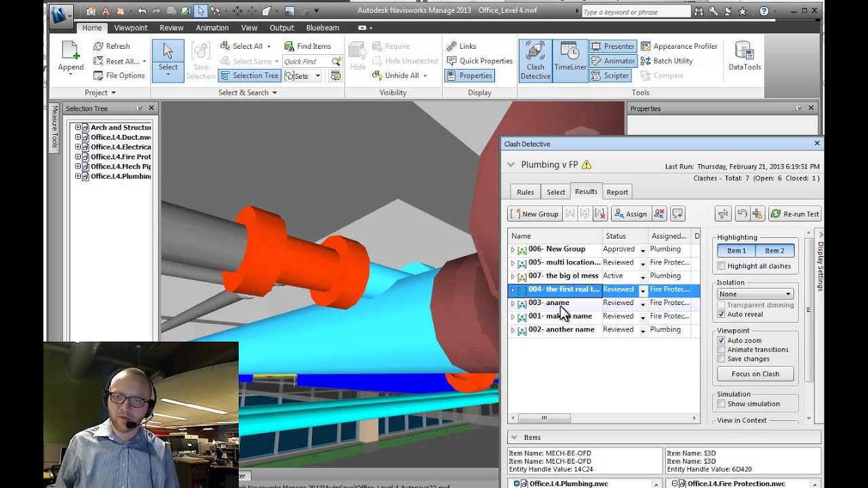The height and width of the screenshot is (488, 868).
Task: Click the Focus on Clash button
Action: [755, 374]
